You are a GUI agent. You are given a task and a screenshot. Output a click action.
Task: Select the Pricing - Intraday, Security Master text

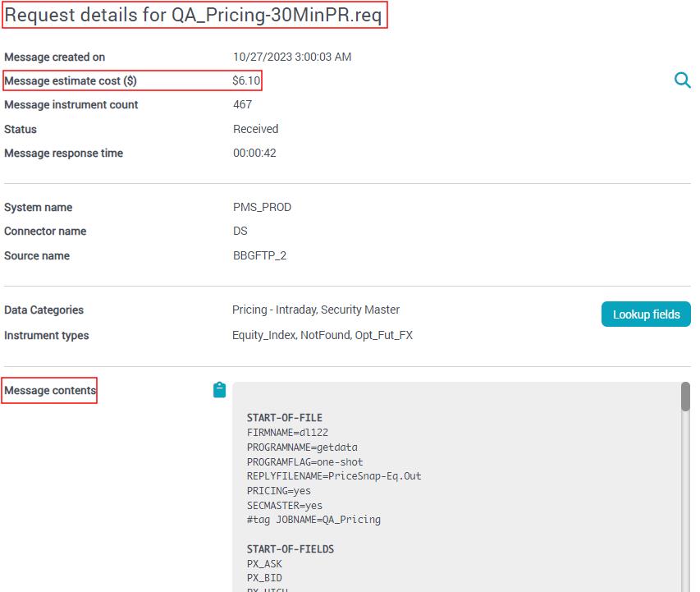(316, 310)
